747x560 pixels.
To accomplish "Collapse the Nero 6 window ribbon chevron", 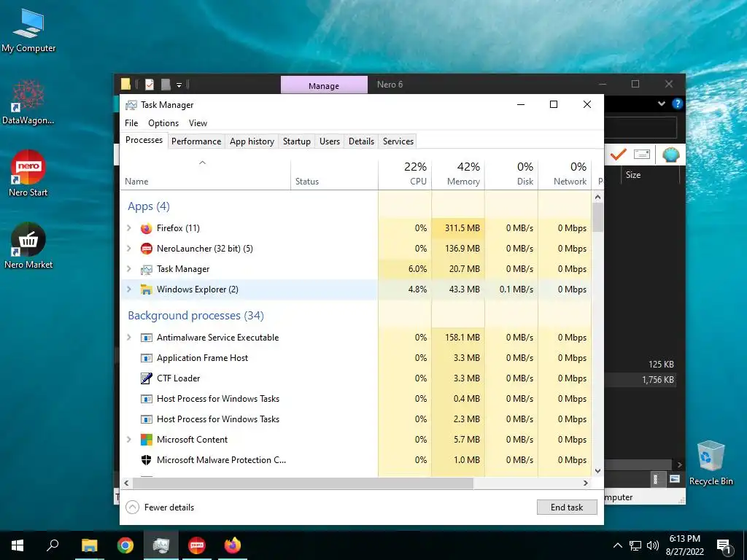I will click(x=661, y=104).
